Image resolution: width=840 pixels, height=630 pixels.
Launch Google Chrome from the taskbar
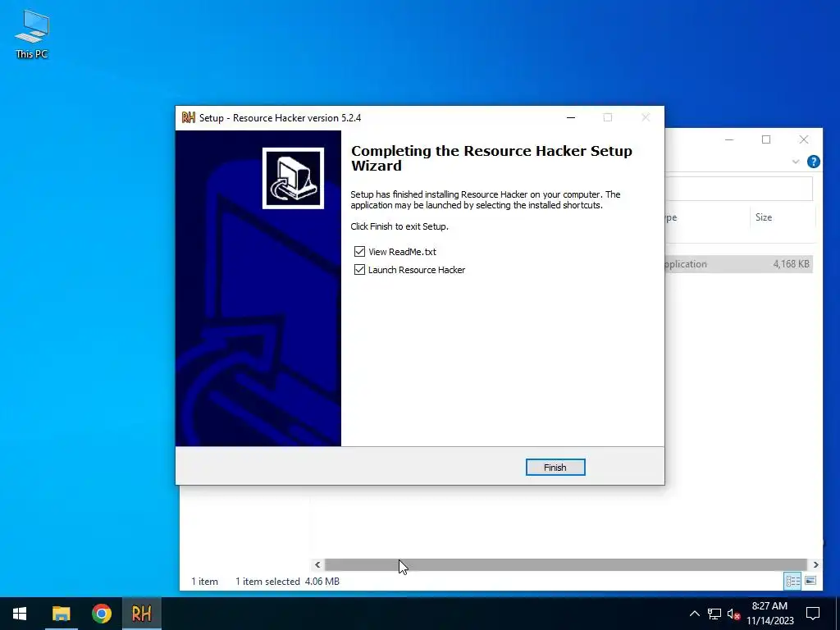tap(101, 614)
